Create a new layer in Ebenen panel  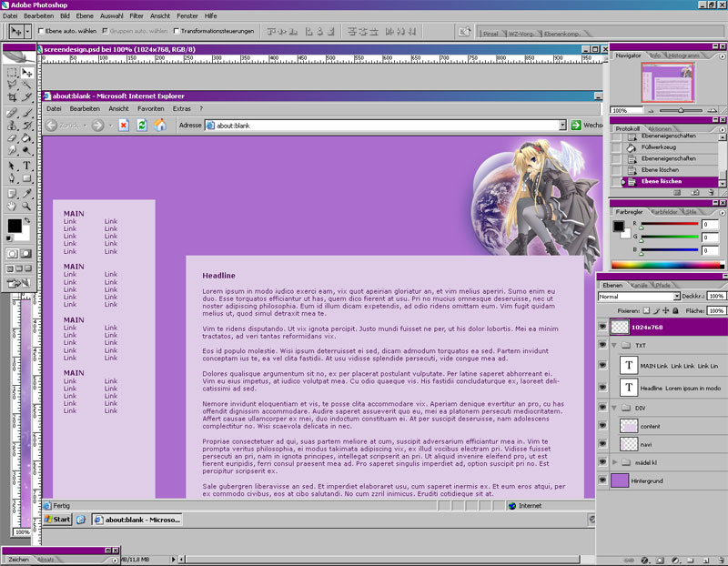[x=705, y=561]
